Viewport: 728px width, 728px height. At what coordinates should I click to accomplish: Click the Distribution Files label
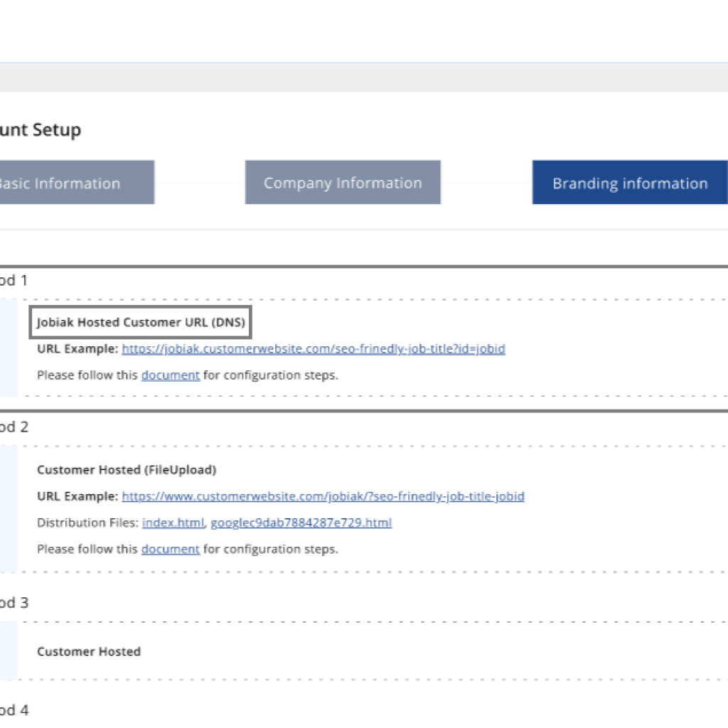coord(87,523)
